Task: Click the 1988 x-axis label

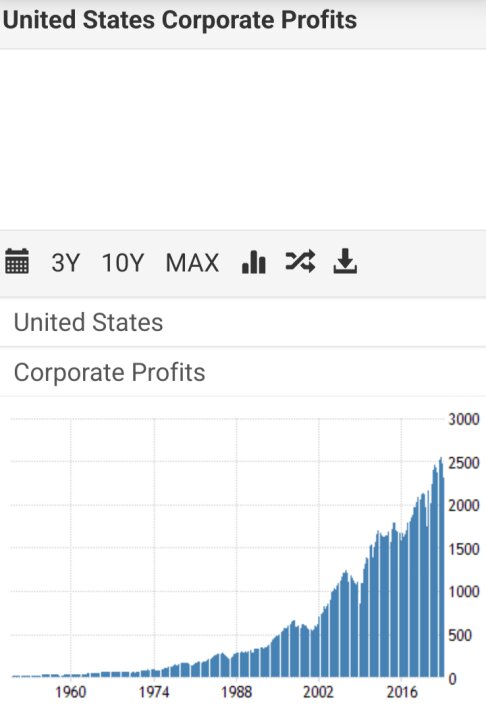Action: point(236,692)
